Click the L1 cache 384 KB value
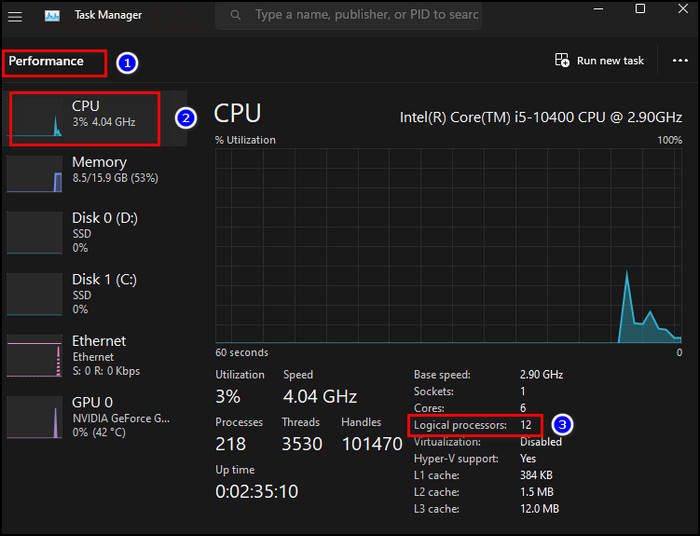 pyautogui.click(x=536, y=475)
